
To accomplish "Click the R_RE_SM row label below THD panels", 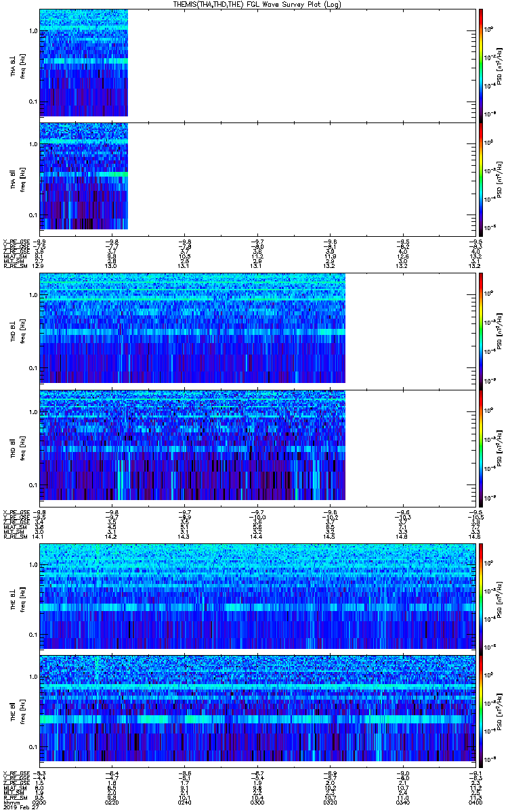I will click(x=16, y=537).
